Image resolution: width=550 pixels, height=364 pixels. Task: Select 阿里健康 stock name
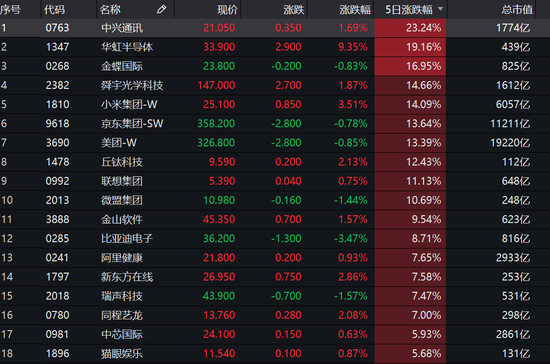[x=122, y=258]
